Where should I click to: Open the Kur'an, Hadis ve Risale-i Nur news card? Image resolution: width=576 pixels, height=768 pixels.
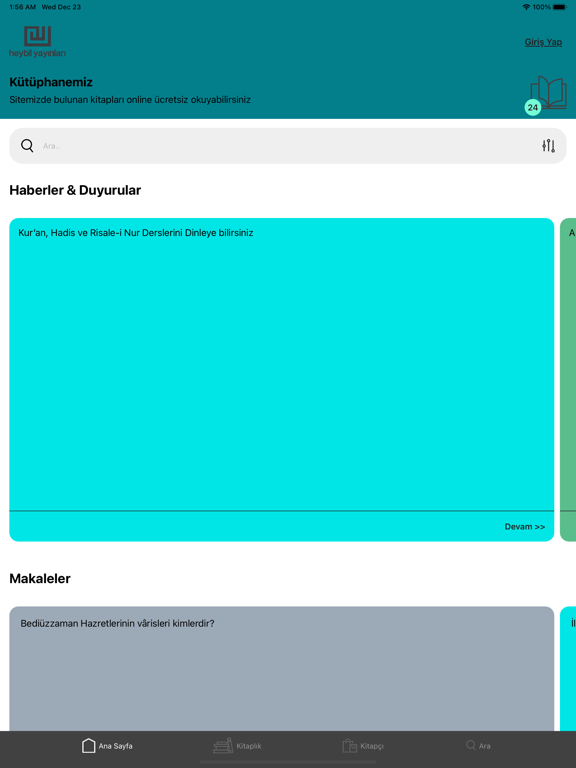[282, 380]
